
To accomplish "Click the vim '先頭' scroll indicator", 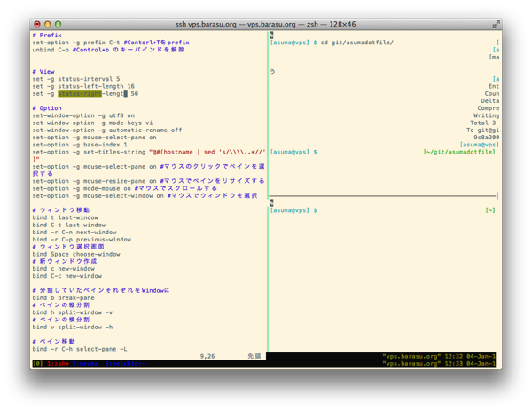I will coord(254,356).
